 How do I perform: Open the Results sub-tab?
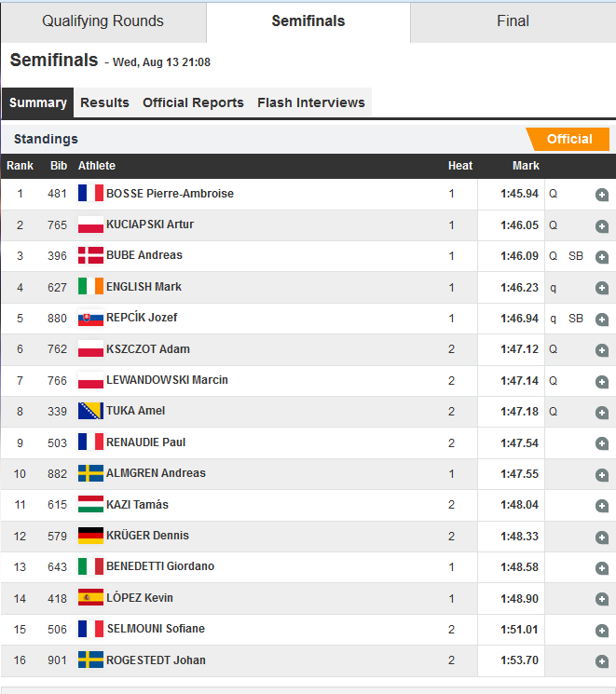[104, 102]
